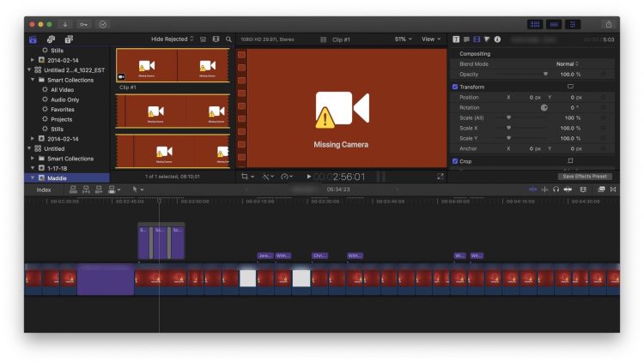Screen dimensions: 644x361
Task: Show Transform onscreen controls icon
Action: pyautogui.click(x=570, y=87)
